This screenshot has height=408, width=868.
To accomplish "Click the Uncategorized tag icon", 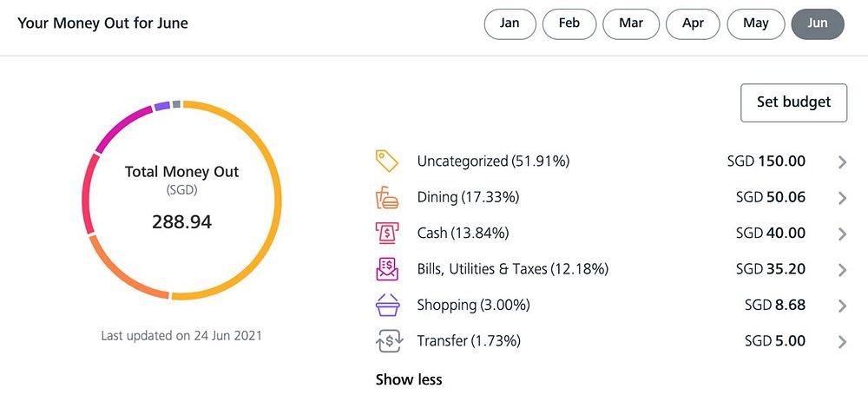I will tap(386, 161).
